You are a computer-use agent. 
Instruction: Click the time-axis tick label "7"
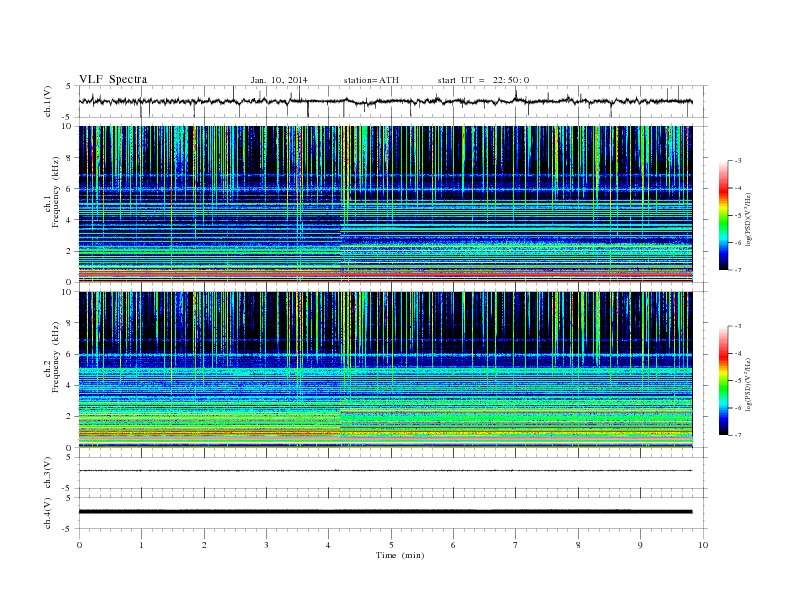(x=516, y=545)
